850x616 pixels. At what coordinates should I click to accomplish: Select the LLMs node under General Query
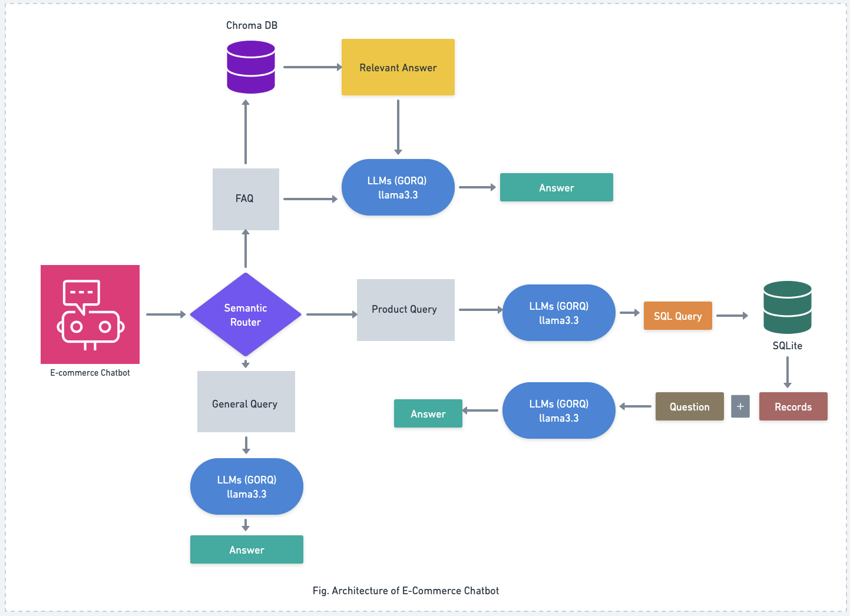point(247,486)
